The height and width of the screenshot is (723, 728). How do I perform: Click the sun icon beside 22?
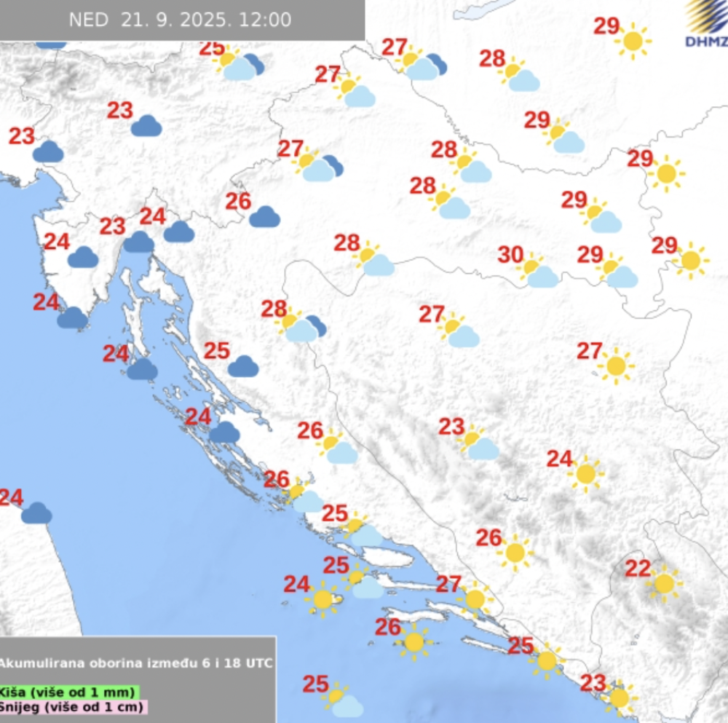(x=663, y=584)
